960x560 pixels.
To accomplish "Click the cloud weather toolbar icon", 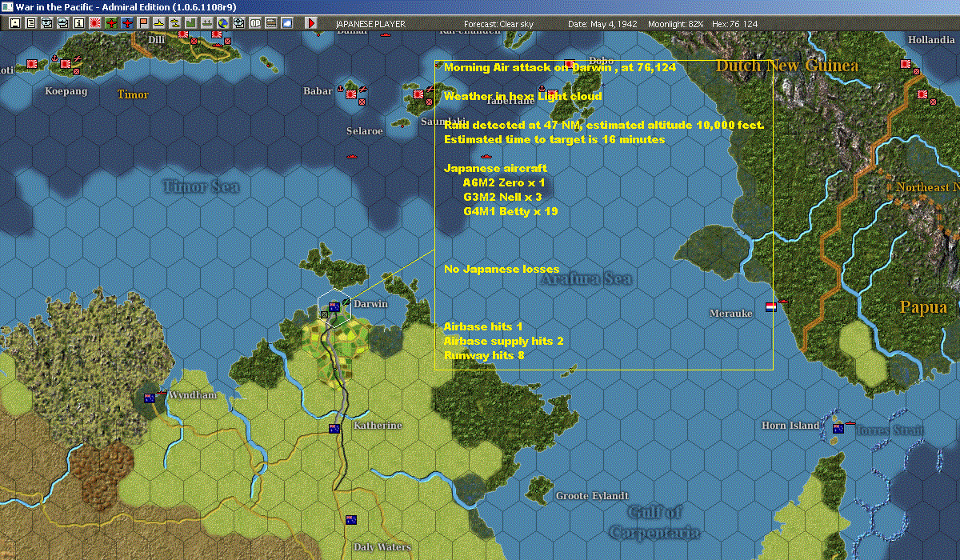I will [x=286, y=23].
